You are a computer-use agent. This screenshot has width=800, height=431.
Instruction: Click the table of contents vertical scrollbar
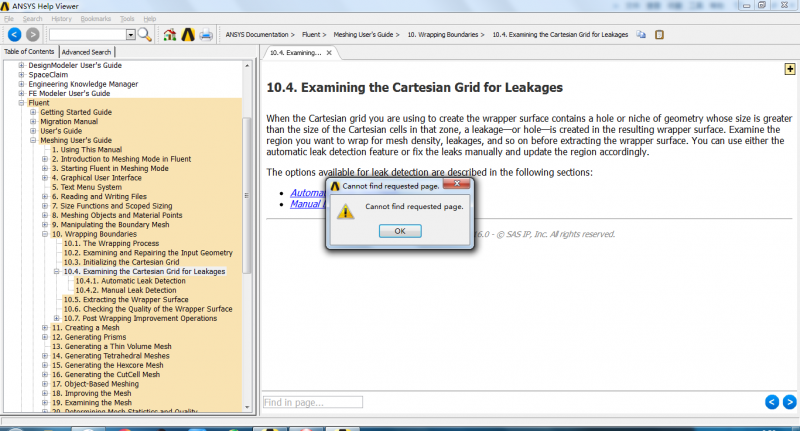click(247, 195)
